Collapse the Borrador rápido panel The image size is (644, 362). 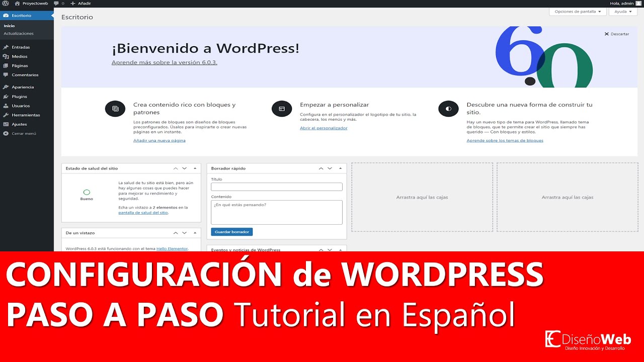point(341,168)
